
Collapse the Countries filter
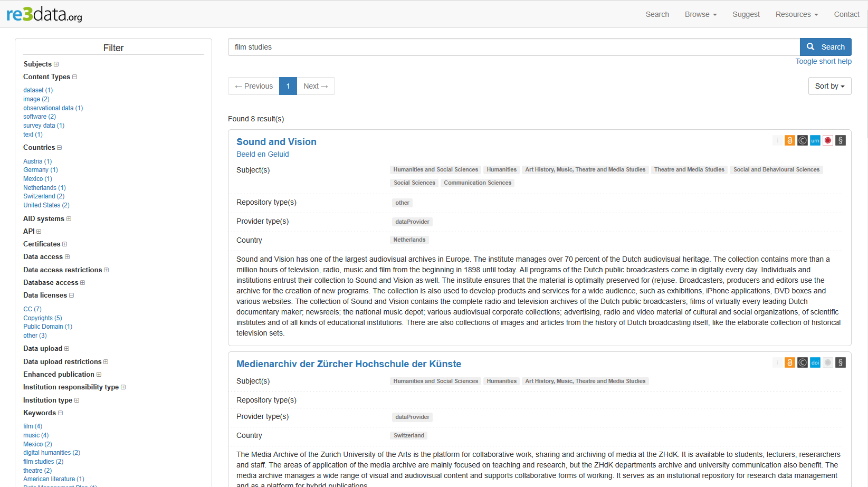click(59, 148)
